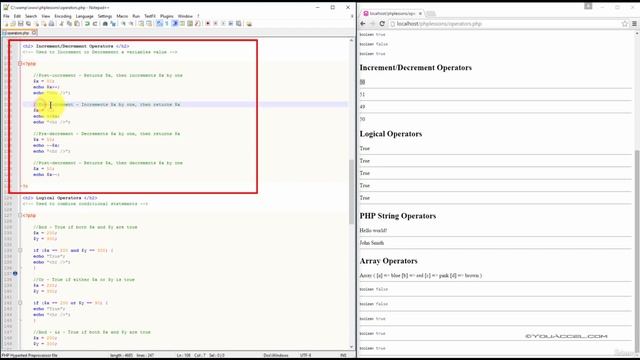Open the Window menu
The image size is (640, 360).
[x=185, y=16]
